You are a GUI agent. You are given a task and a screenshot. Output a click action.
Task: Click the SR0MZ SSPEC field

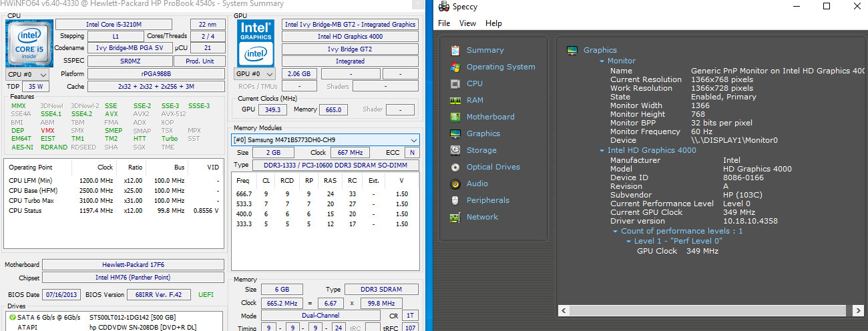pyautogui.click(x=130, y=61)
